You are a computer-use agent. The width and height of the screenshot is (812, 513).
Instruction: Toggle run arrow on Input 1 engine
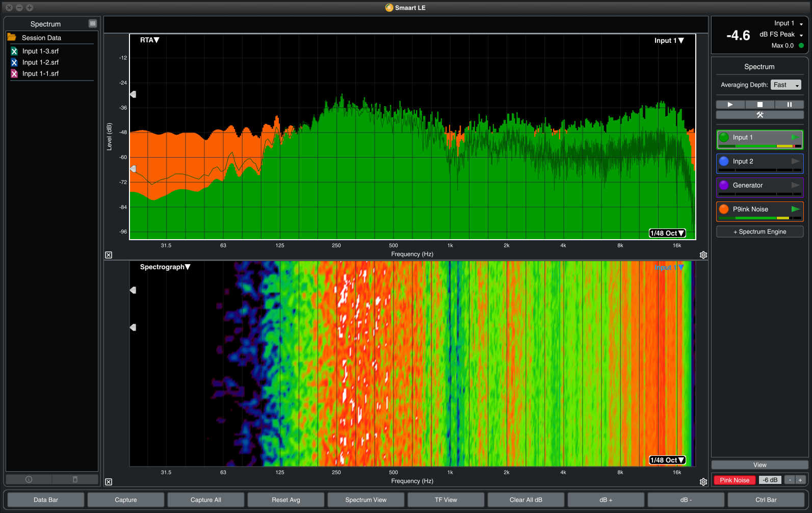point(795,137)
